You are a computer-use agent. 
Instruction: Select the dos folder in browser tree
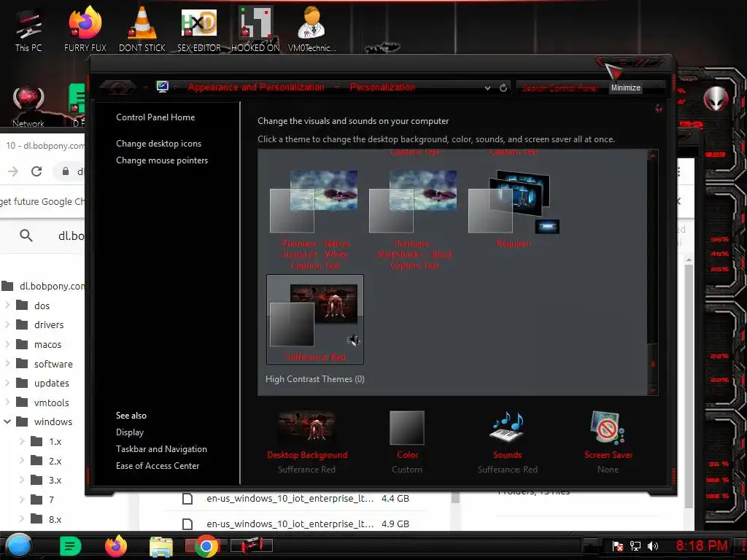tap(42, 306)
